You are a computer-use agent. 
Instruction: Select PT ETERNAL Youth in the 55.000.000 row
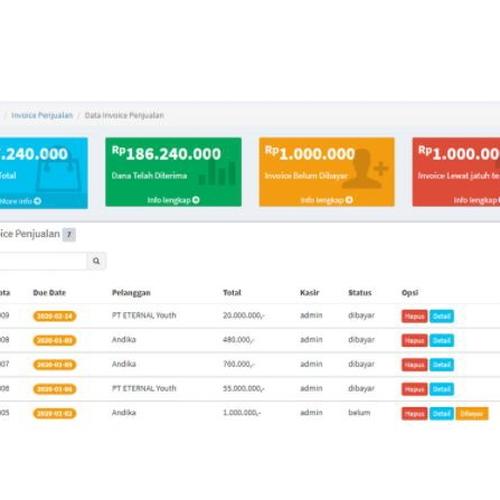coord(144,388)
